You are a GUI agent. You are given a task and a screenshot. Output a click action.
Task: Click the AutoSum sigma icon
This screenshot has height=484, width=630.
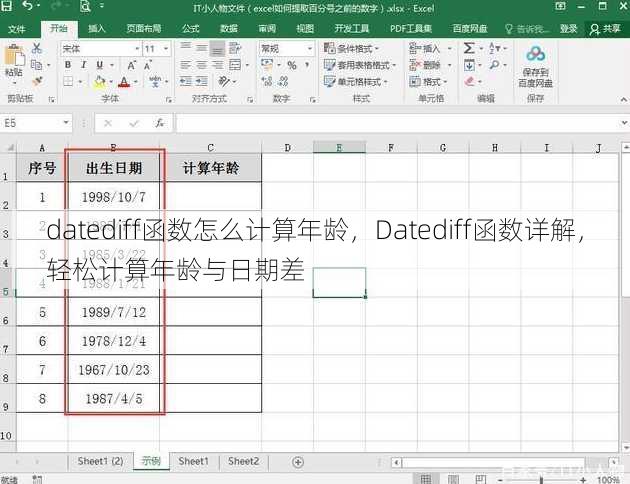(x=469, y=49)
